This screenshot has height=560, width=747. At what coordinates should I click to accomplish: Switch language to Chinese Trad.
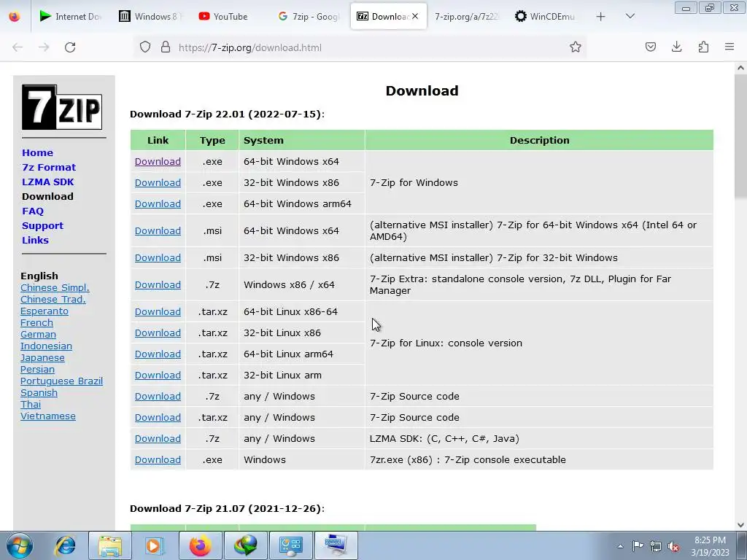coord(53,299)
